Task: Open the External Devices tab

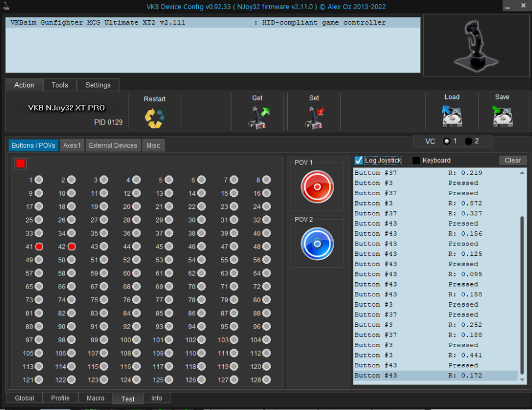Action: pos(113,145)
